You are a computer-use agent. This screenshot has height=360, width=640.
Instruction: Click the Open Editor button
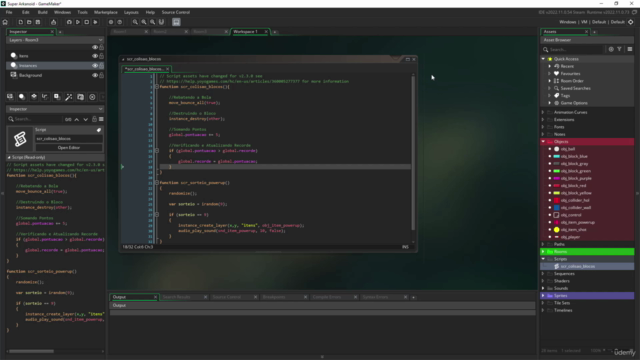69,148
